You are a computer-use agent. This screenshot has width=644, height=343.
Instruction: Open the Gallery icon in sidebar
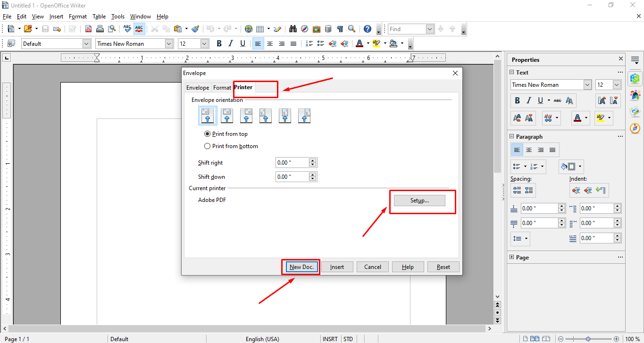click(x=635, y=111)
